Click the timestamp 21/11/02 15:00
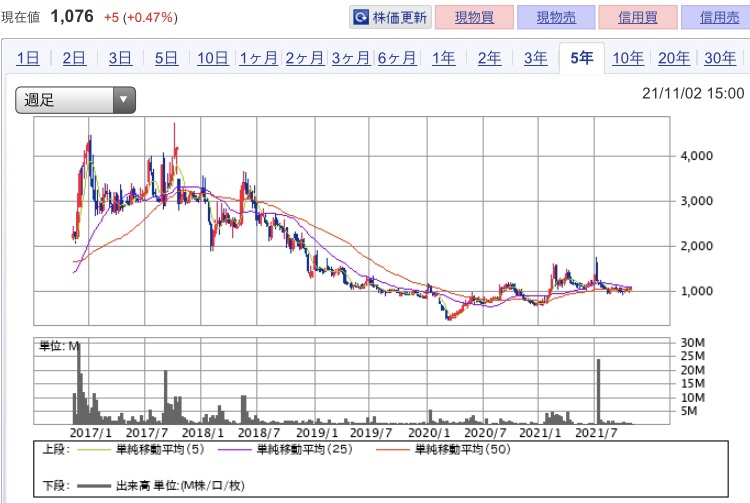The height and width of the screenshot is (503, 750). pyautogui.click(x=693, y=93)
